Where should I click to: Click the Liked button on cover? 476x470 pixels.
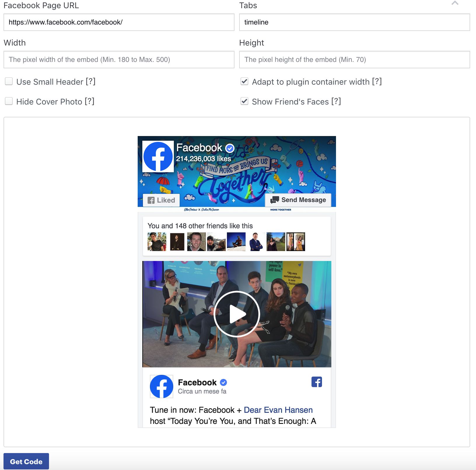click(x=161, y=200)
